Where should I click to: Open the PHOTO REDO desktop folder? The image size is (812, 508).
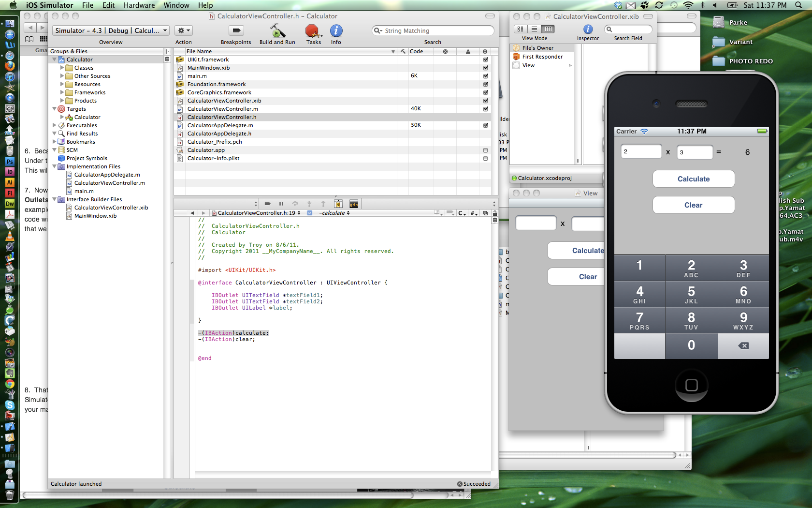(719, 61)
